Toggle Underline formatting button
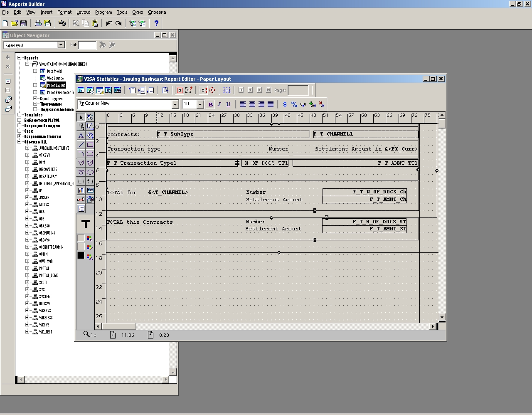Screen dimensions: 532x415 pos(228,104)
